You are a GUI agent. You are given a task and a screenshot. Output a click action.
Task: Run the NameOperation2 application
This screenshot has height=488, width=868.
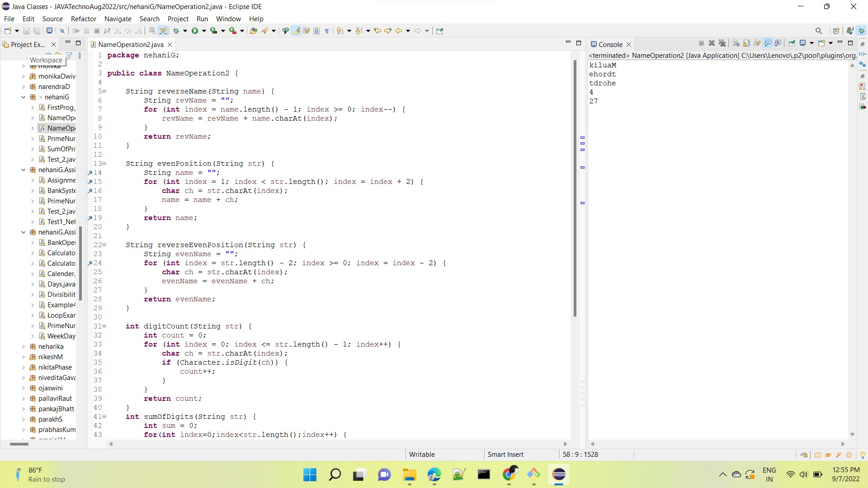[x=195, y=31]
